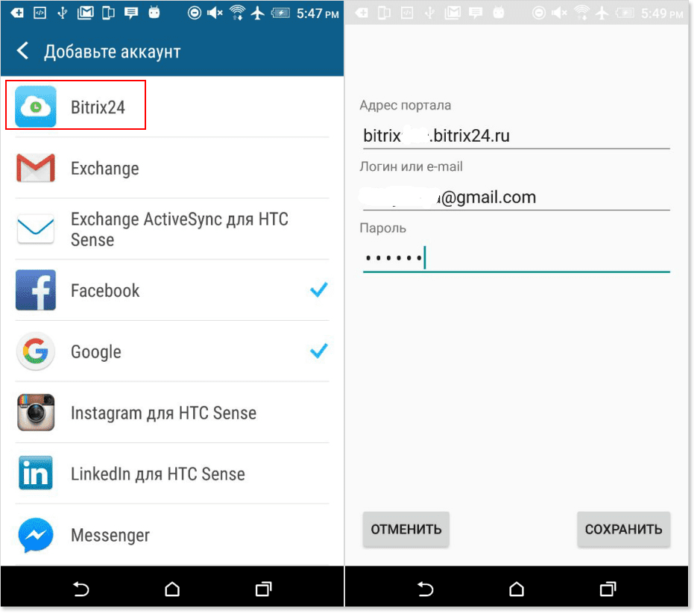Viewport: 700px width, 614px height.
Task: Tap the Facebook logo icon
Action: pos(36,290)
